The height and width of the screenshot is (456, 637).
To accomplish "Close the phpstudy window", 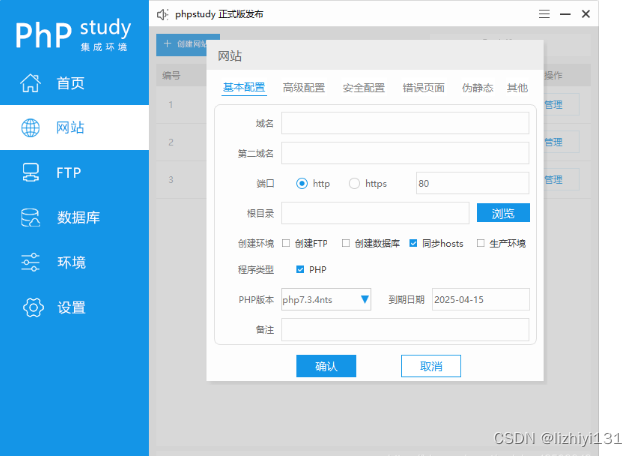I will pos(586,14).
